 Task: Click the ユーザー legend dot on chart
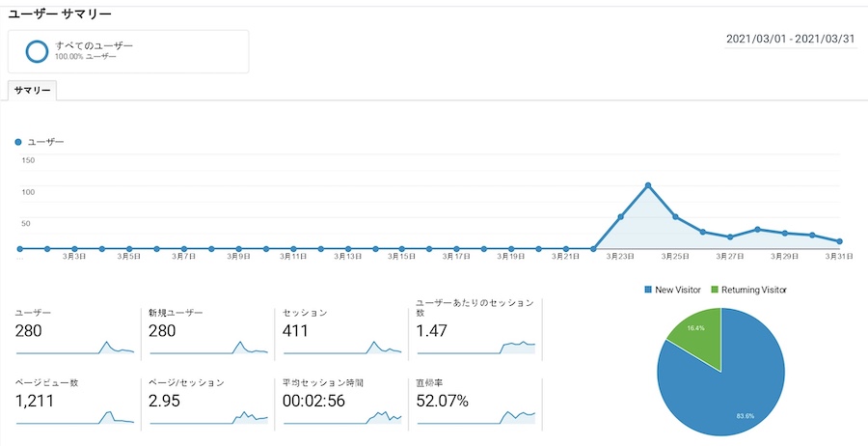coord(18,142)
